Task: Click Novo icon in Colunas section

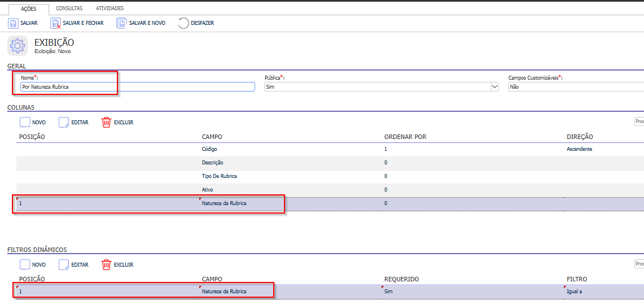Action: click(x=25, y=122)
